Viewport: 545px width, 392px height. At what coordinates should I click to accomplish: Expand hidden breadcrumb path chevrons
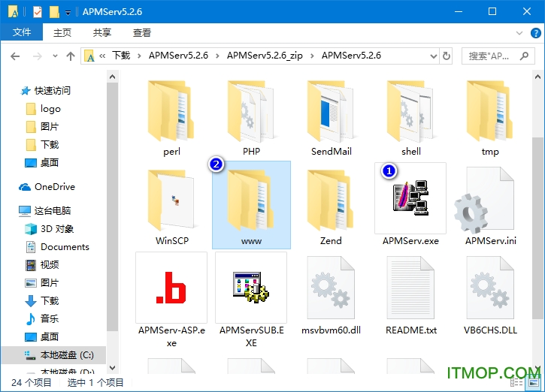coord(102,56)
